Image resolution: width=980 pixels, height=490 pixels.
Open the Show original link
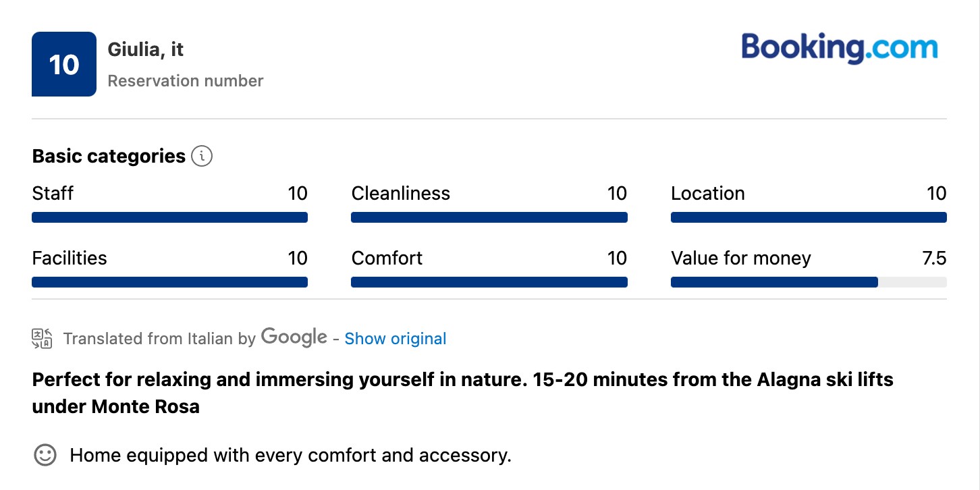[x=396, y=339]
